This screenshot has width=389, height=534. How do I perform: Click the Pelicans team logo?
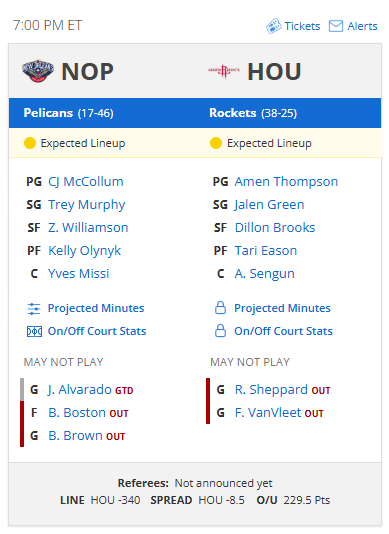click(38, 71)
